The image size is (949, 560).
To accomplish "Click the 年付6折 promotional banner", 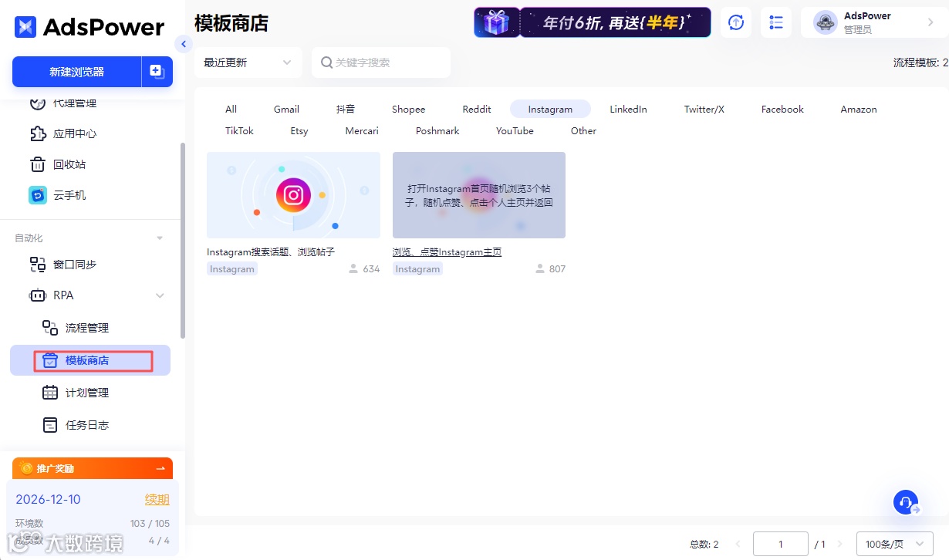I will click(593, 22).
